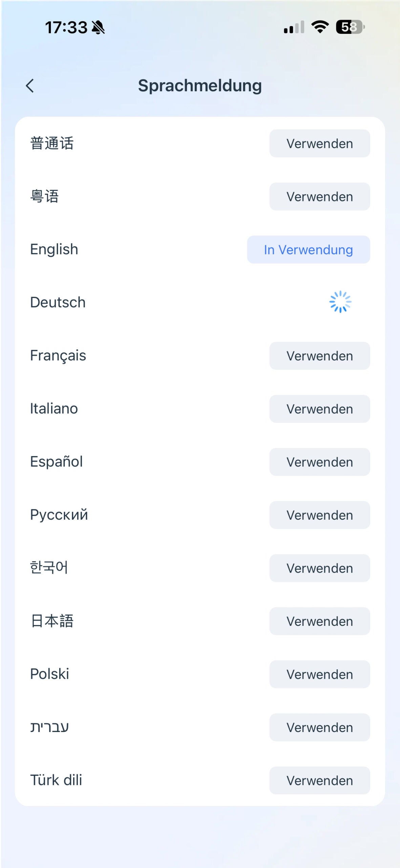Choose Verwenden next to Italiano

click(319, 409)
